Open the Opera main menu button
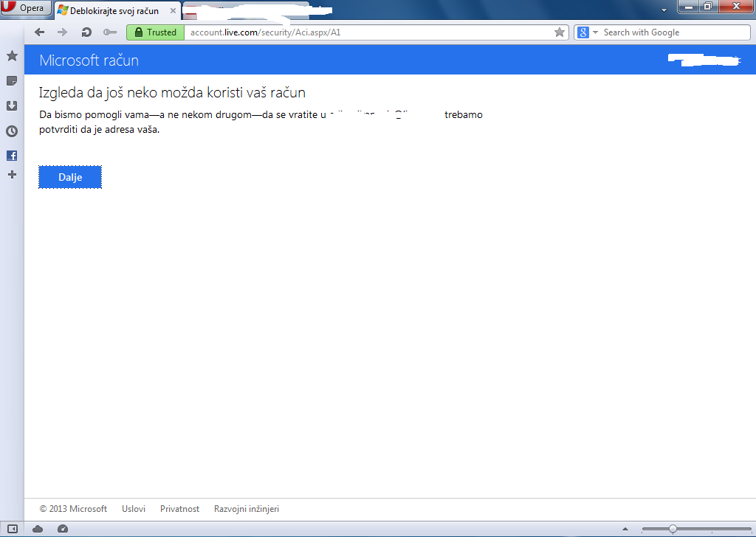The height and width of the screenshot is (537, 756). (x=25, y=8)
